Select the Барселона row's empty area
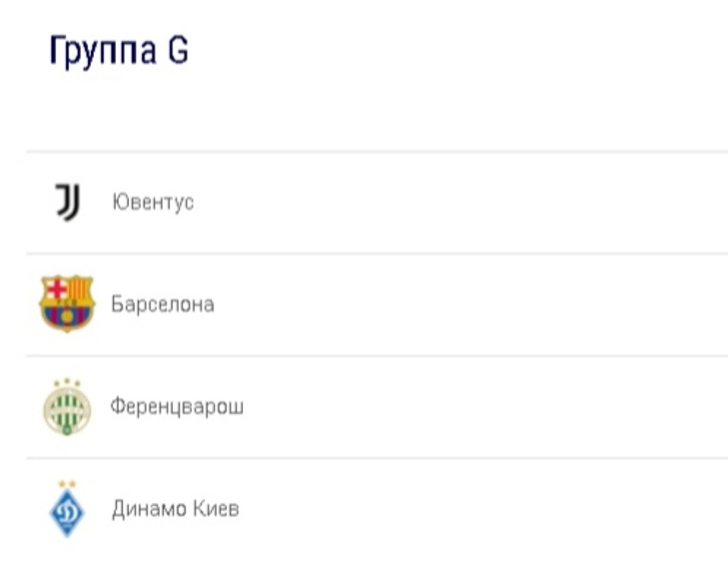 coord(469,304)
